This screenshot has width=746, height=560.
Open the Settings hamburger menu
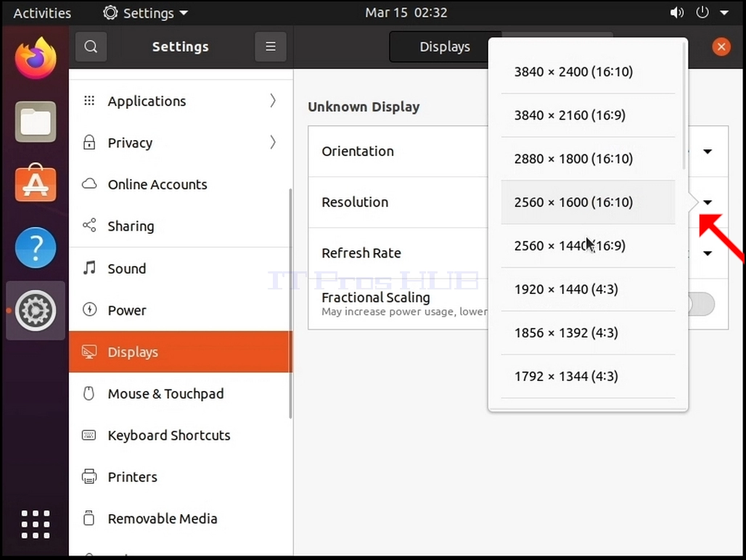[x=271, y=46]
